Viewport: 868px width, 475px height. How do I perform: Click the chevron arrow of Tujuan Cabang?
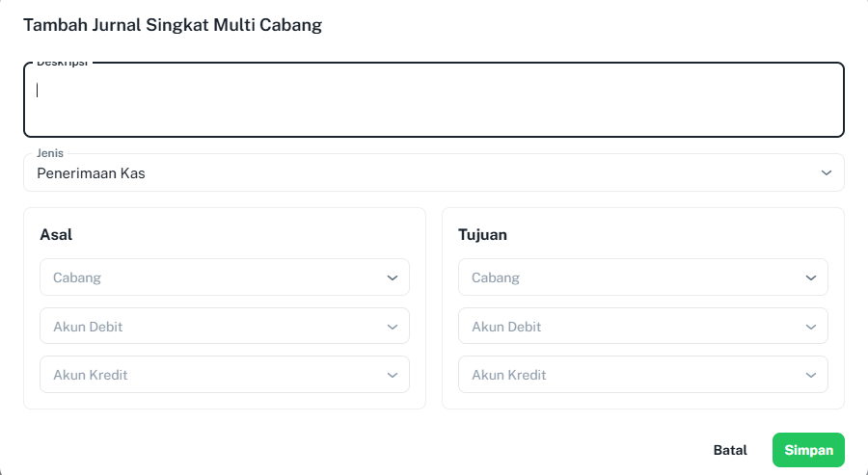[810, 277]
